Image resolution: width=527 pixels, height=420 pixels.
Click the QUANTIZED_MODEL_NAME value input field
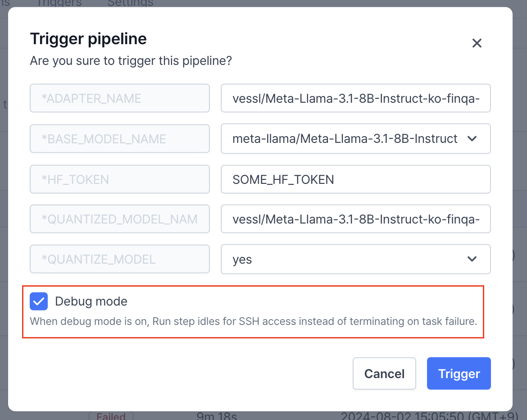[x=355, y=219]
